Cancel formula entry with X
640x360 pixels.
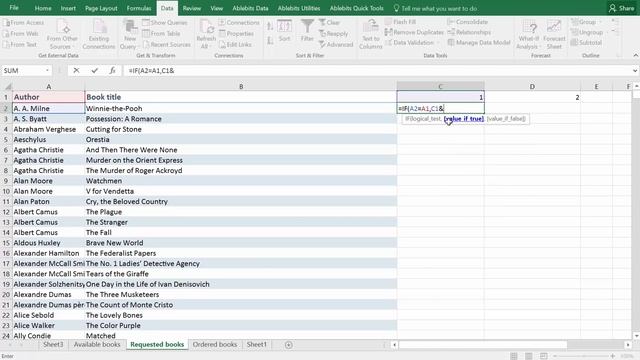[76, 71]
